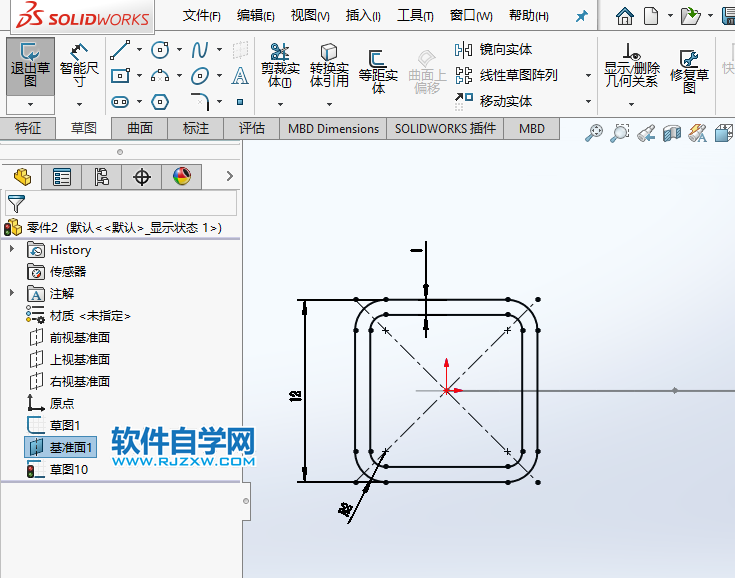Click the Zoom to Area icon
Screen dimensions: 735x578
[x=620, y=133]
